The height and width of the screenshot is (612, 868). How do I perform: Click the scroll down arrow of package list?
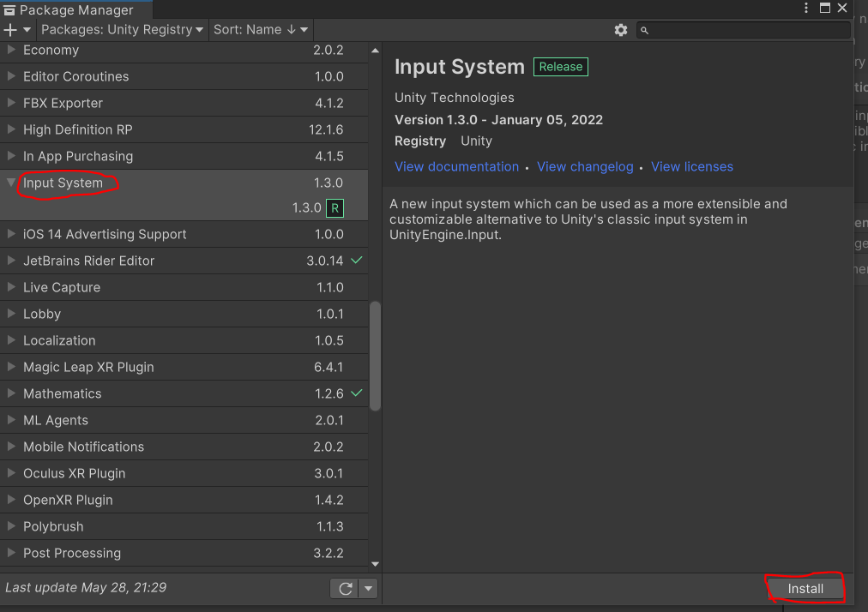tap(375, 564)
